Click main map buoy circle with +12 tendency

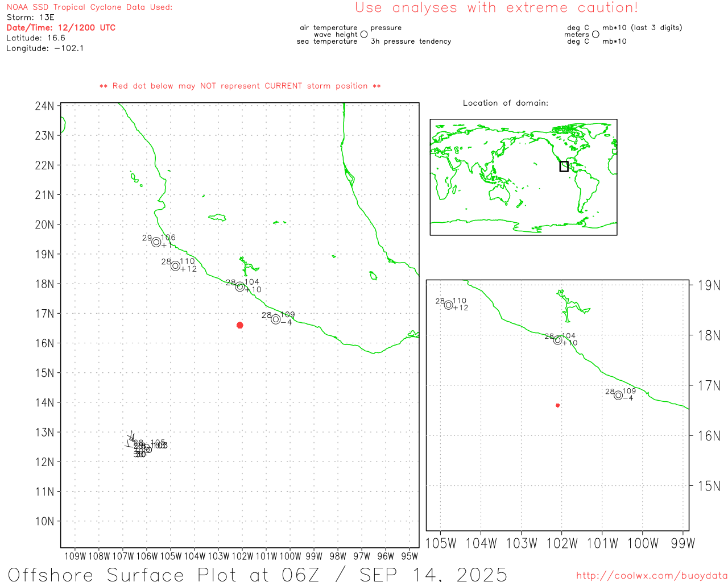175,266
